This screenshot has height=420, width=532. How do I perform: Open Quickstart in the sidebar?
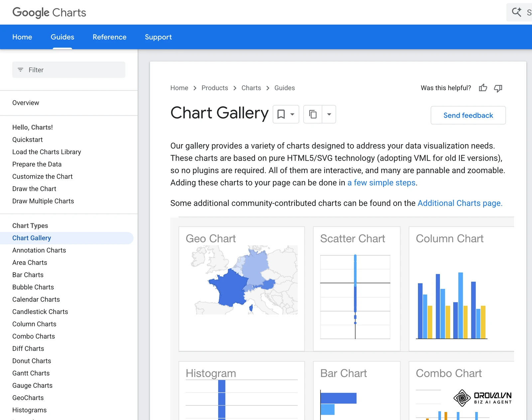[x=28, y=140]
